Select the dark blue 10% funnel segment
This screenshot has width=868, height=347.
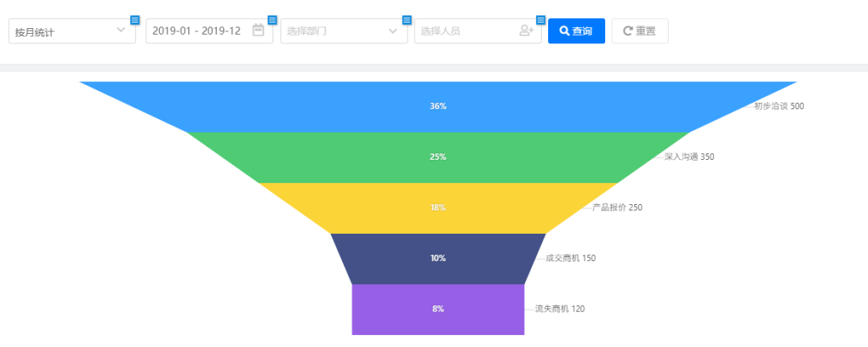pyautogui.click(x=438, y=259)
